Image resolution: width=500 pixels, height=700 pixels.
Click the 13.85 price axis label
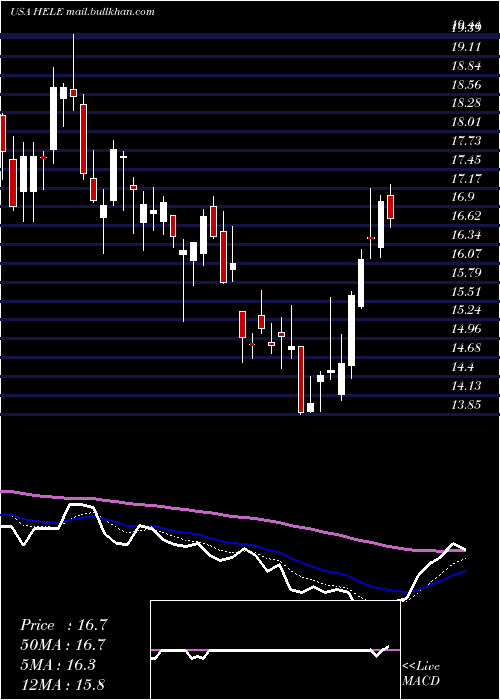pyautogui.click(x=466, y=405)
